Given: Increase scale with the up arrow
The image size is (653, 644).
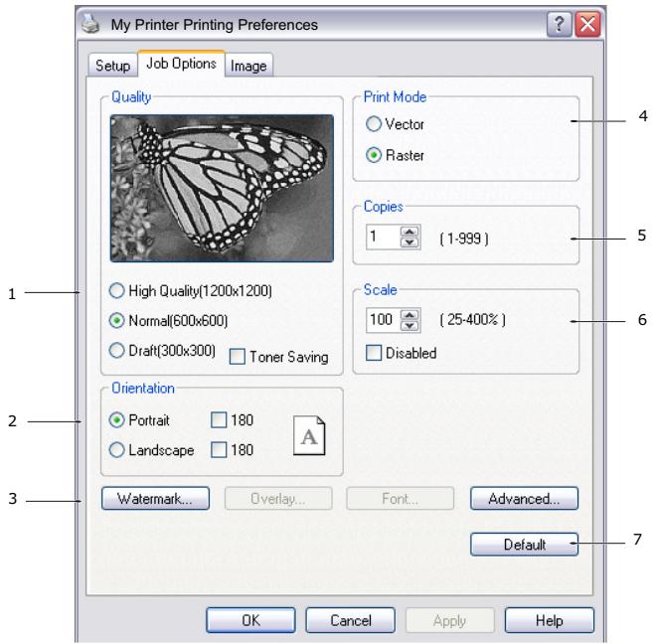Looking at the screenshot, I should point(409,315).
